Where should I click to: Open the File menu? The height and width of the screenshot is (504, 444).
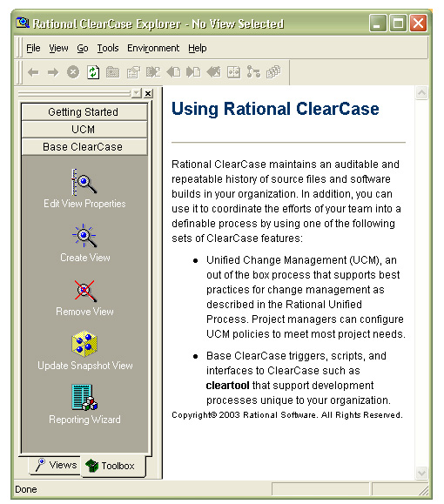(x=33, y=48)
